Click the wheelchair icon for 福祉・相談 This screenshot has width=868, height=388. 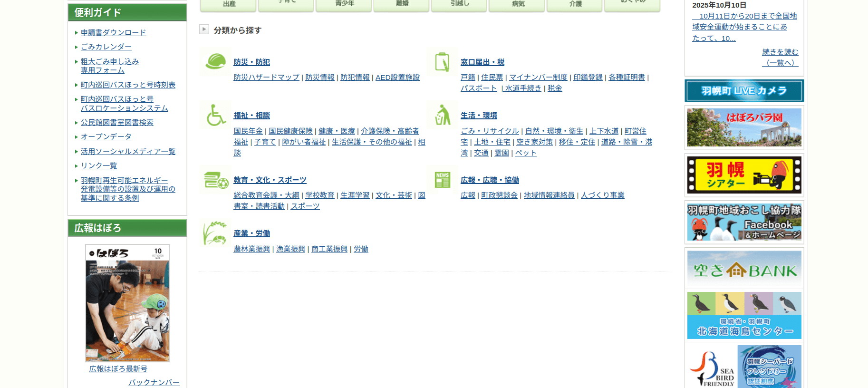click(x=215, y=115)
